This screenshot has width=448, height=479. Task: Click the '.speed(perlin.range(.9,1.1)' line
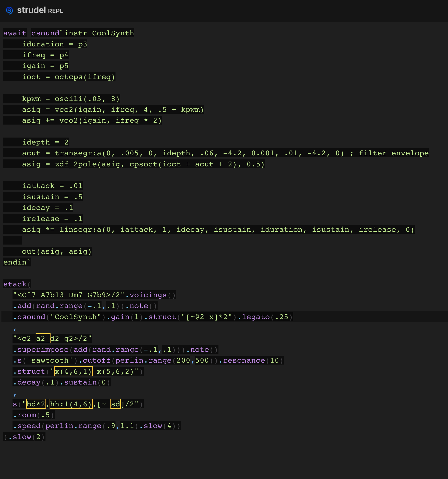pyautogui.click(x=97, y=426)
